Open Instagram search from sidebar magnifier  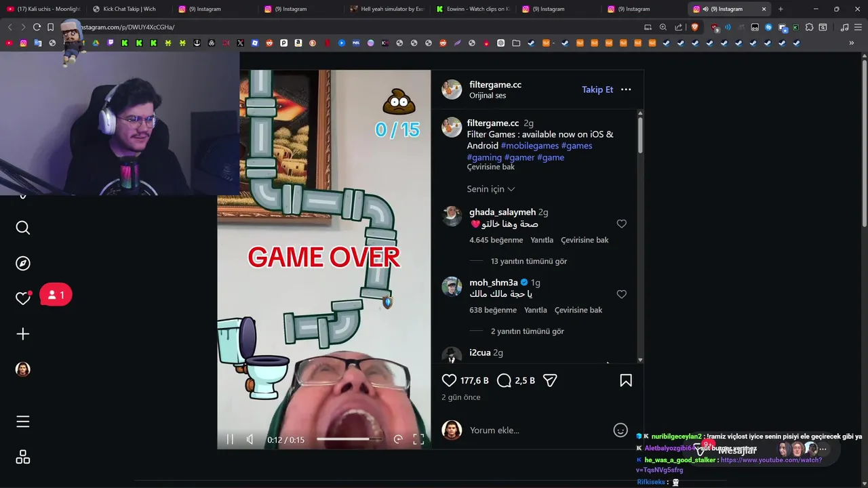click(23, 228)
